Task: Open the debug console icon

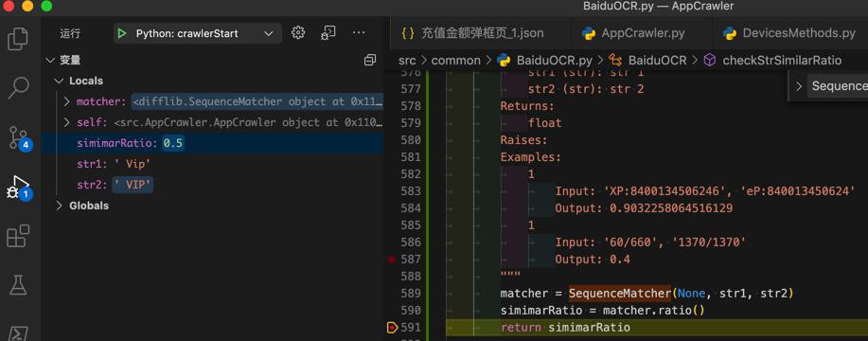Action: pos(328,32)
